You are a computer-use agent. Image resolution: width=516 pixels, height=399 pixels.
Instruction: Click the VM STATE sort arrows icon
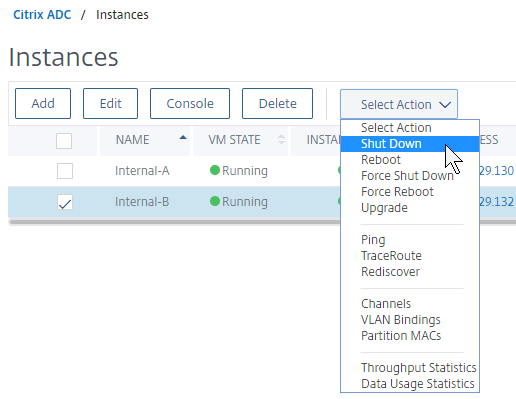tap(281, 139)
